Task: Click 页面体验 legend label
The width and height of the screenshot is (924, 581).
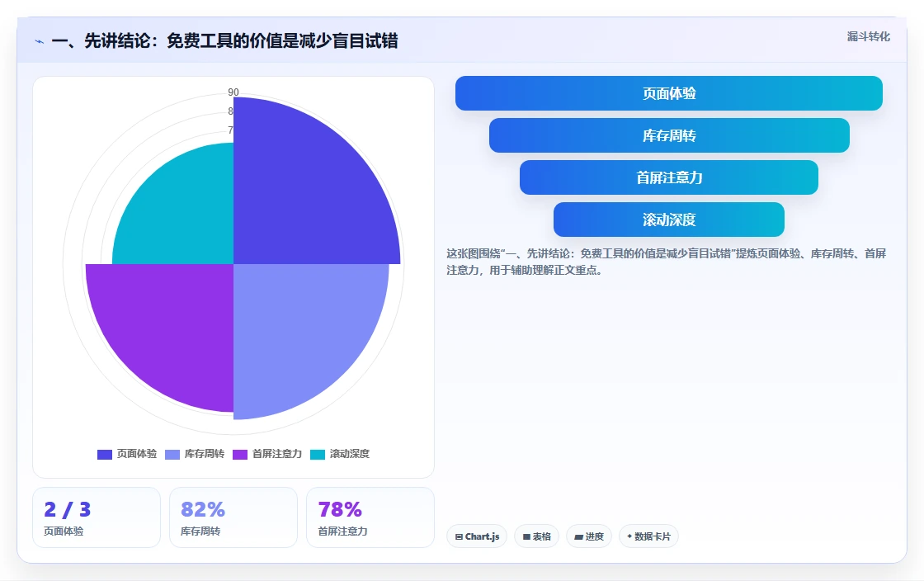Action: (137, 454)
